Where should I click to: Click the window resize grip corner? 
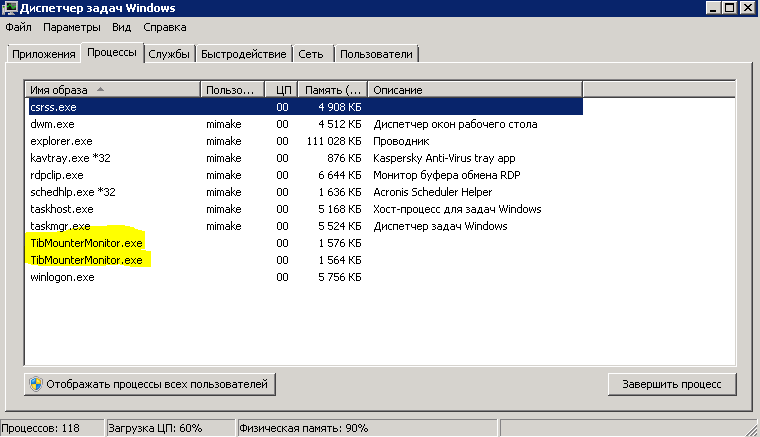click(752, 429)
